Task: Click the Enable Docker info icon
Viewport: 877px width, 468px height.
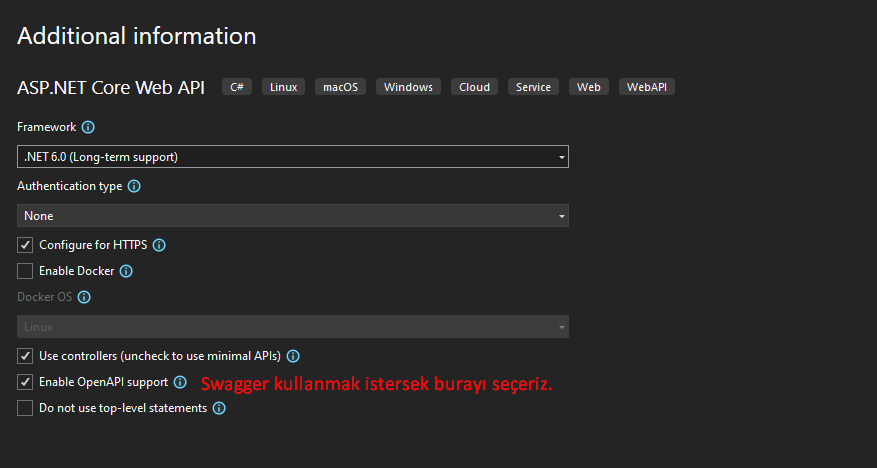Action: [x=126, y=271]
